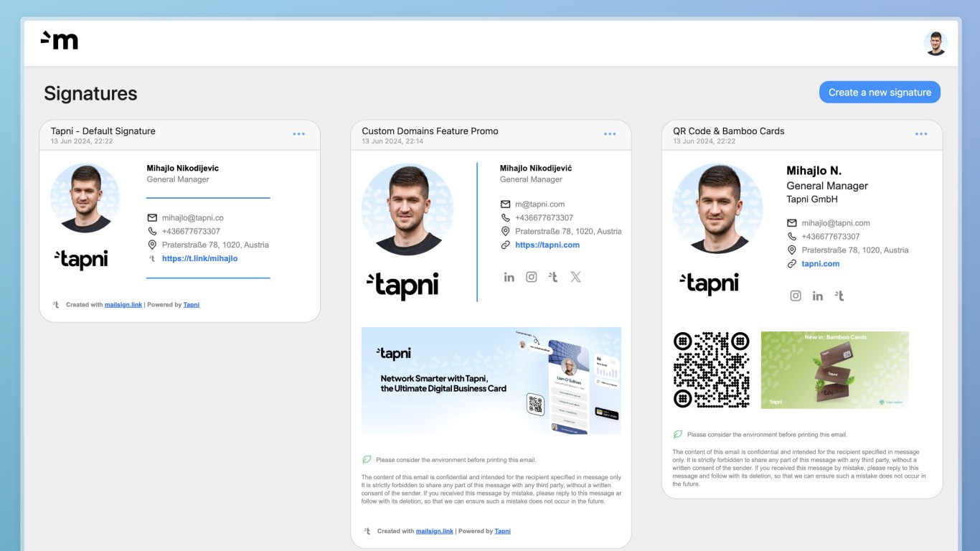Image resolution: width=980 pixels, height=551 pixels.
Task: Click LinkedIn icon in Custom Domains card
Action: [x=509, y=277]
